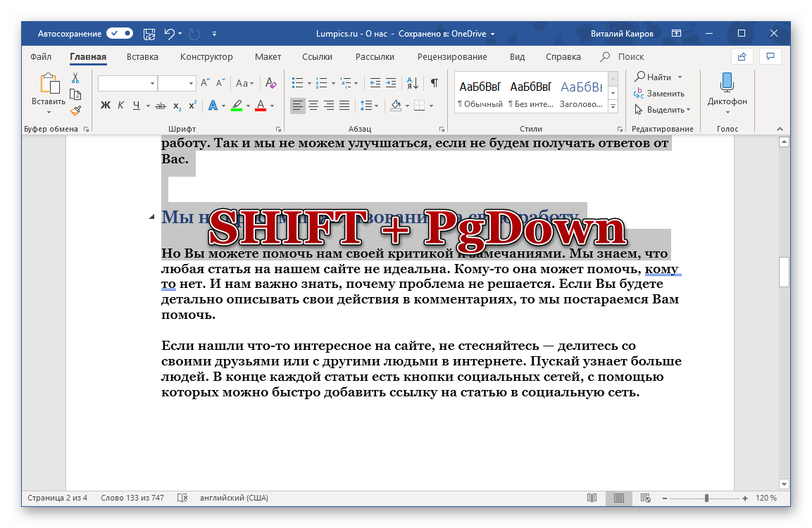Apply superscript formatting
812x528 pixels.
coord(192,106)
